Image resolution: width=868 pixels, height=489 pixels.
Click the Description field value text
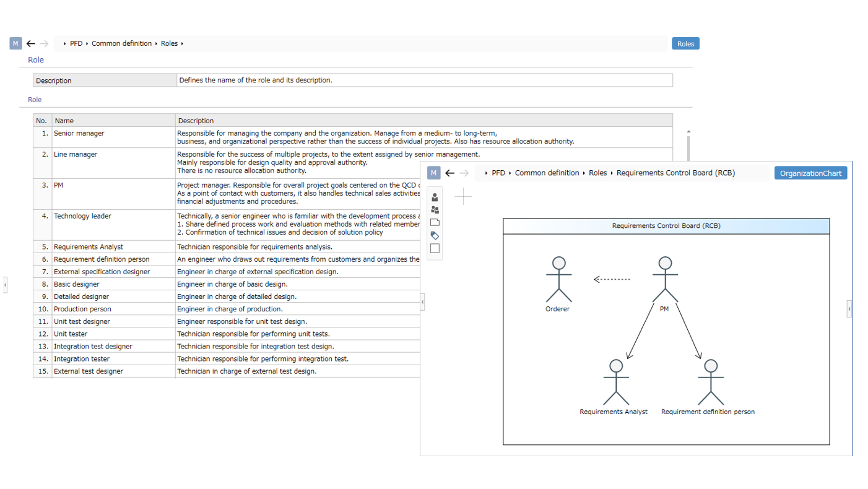pos(255,80)
